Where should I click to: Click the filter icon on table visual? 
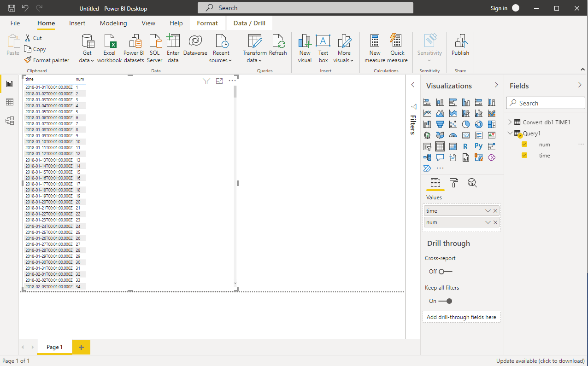coord(206,81)
